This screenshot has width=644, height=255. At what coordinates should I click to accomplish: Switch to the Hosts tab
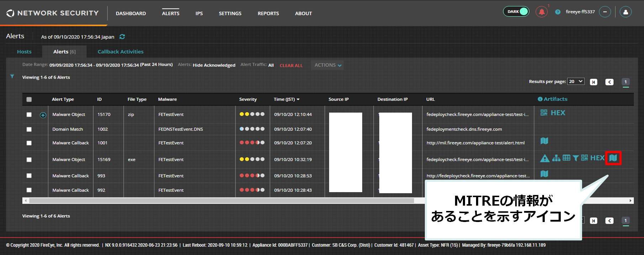click(x=24, y=52)
